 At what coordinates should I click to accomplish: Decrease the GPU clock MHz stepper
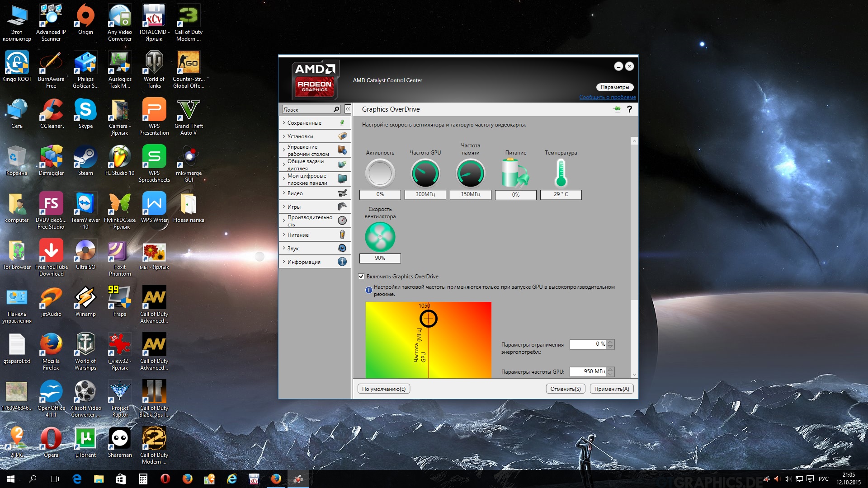pos(610,374)
